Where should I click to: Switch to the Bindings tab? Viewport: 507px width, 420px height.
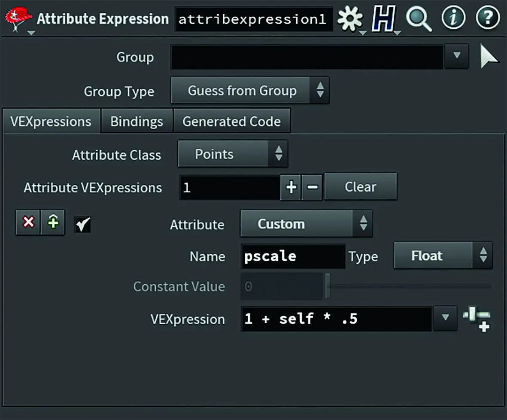(137, 122)
